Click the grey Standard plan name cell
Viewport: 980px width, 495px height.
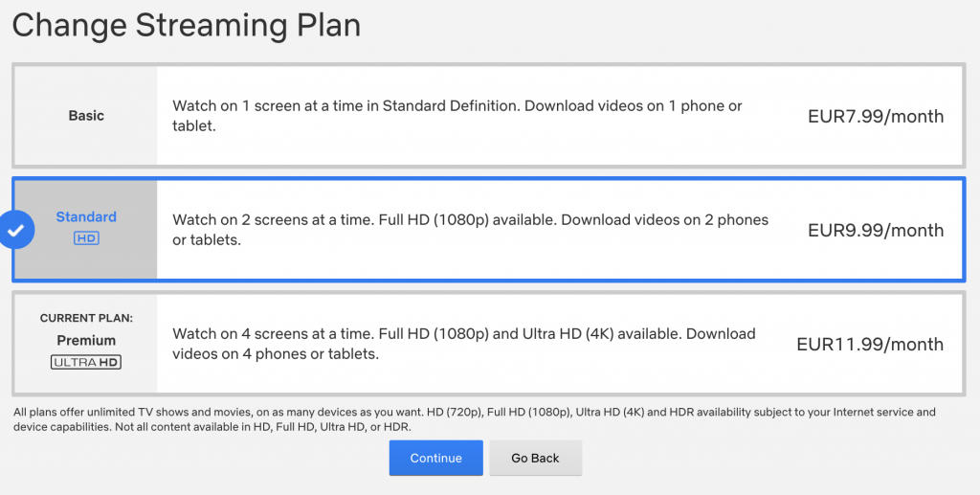86,230
